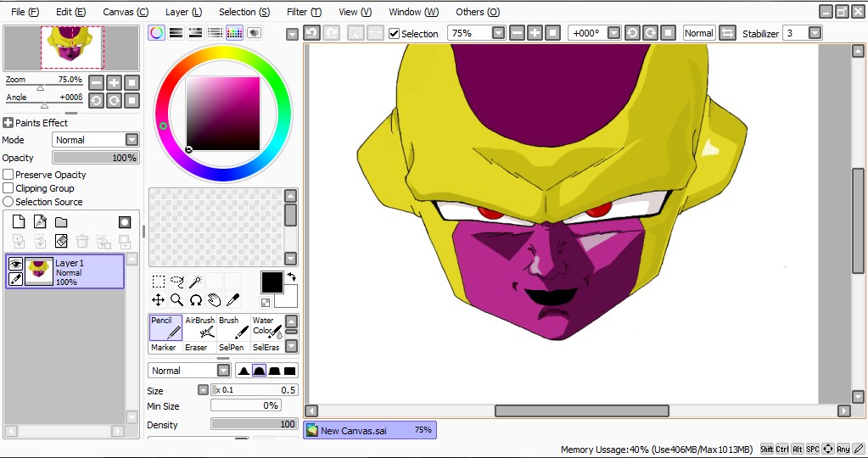The height and width of the screenshot is (458, 868).
Task: Open the Layer menu
Action: pyautogui.click(x=184, y=12)
